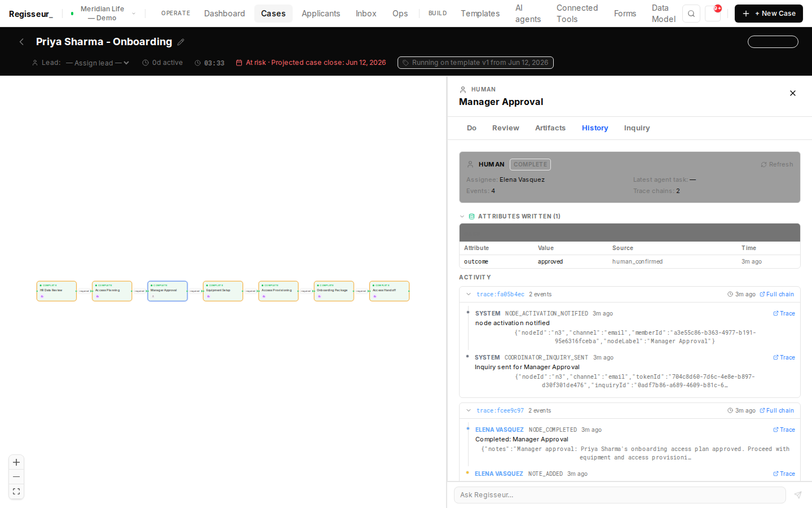Select the Equipment Setup workflow node

223,291
